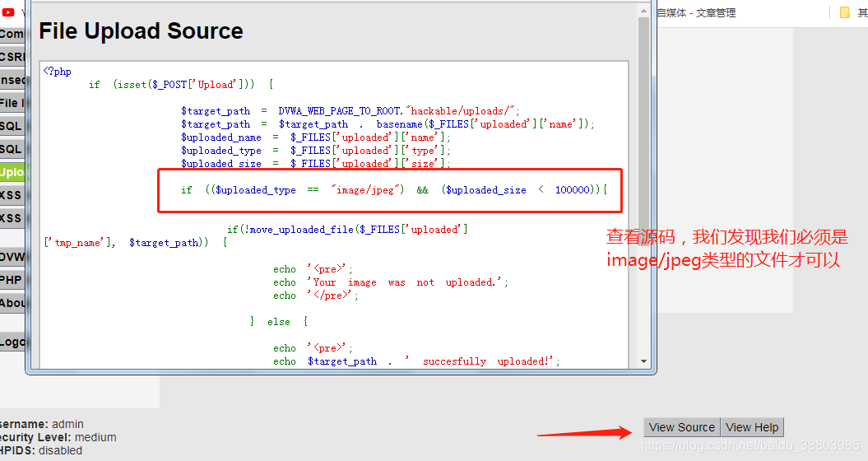The image size is (868, 461).
Task: Click the "image/jpeg" condition line
Action: 394,190
